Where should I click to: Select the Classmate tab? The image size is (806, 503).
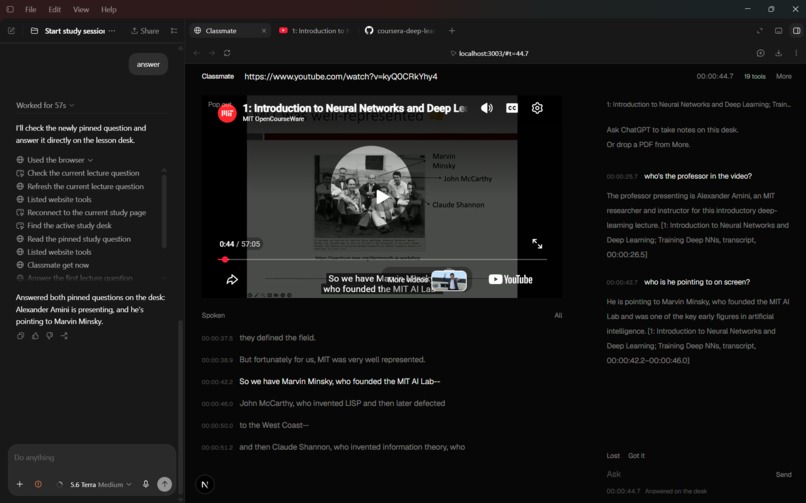pyautogui.click(x=230, y=31)
